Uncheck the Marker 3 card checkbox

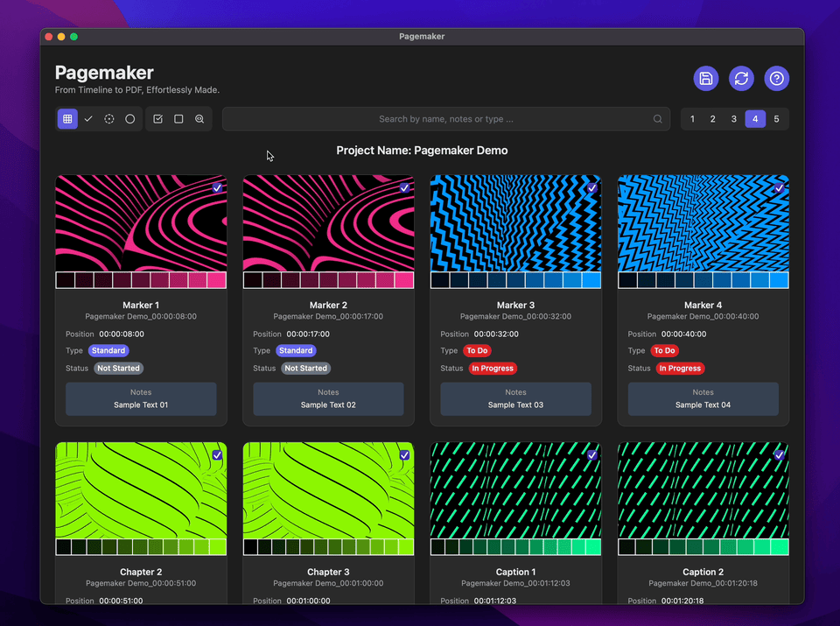[592, 187]
